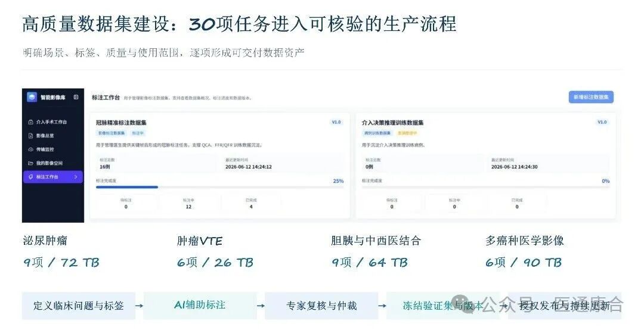Collapse sidebar using icon beside 智能影像库
Screen dimensions: 644x330
[76, 97]
